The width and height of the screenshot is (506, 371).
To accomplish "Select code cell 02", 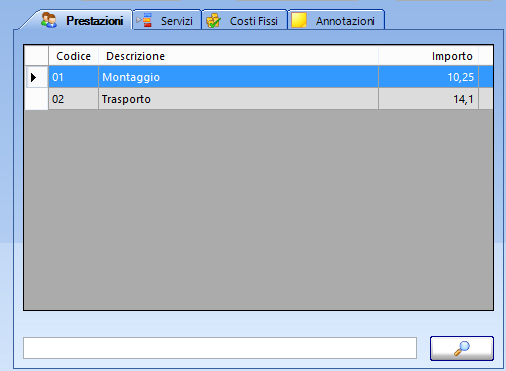I will [74, 99].
